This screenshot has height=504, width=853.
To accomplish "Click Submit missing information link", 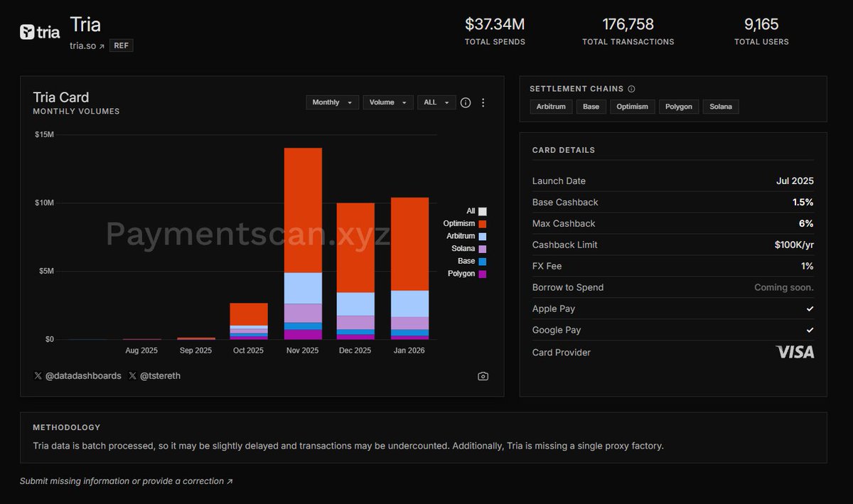I will tap(126, 481).
